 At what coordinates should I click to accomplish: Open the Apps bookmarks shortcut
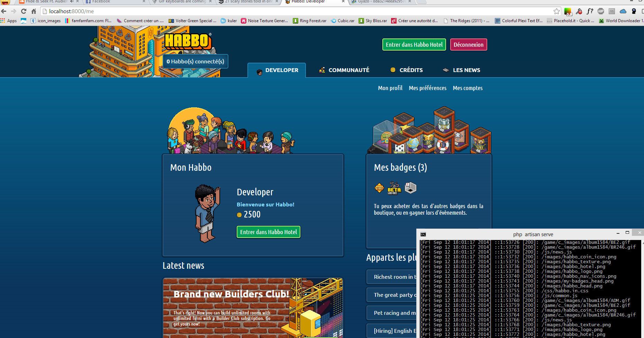pos(9,21)
